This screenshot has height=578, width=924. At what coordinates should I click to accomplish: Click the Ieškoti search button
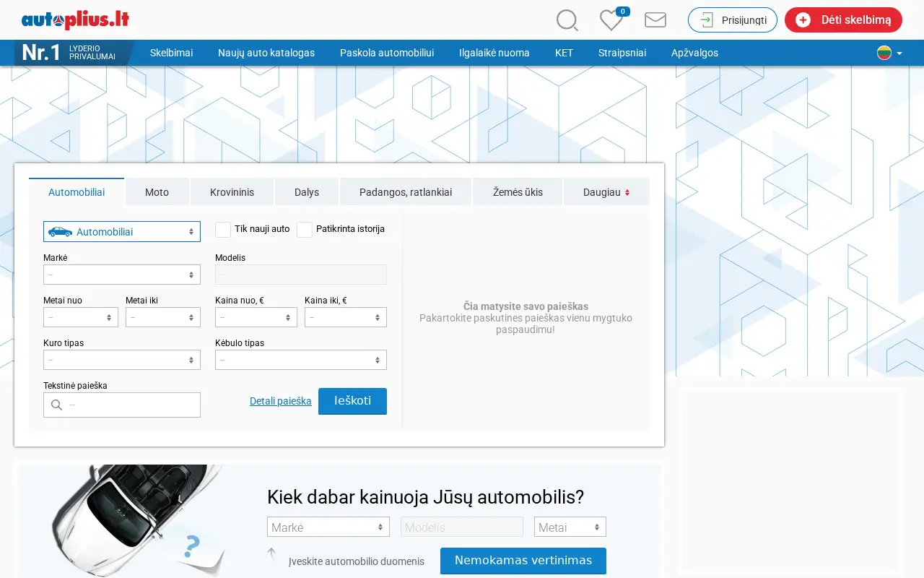click(x=352, y=401)
